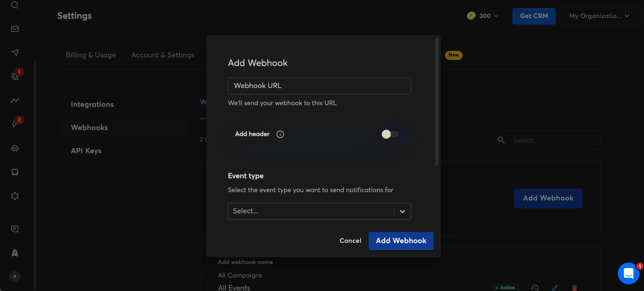
Task: Switch to Account & Settings tab
Action: point(163,55)
